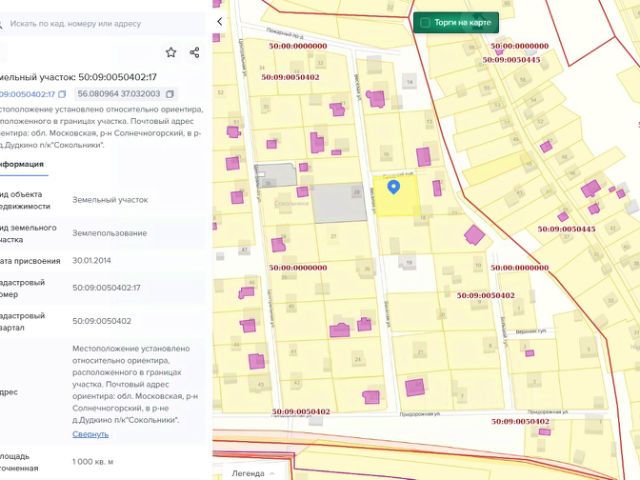Copy the cadastral number with the copy icon
This screenshot has width=640, height=480.
tap(62, 94)
